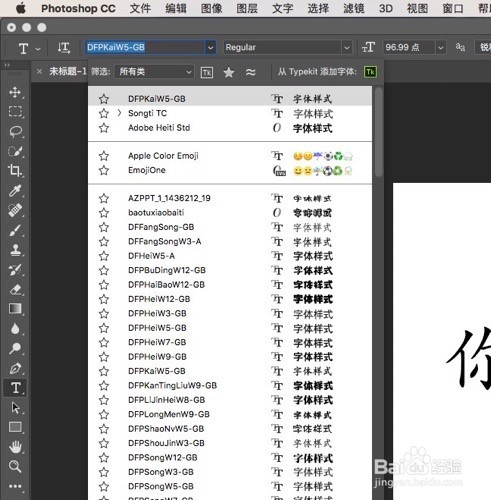Select the Rectangular Marquee tool
The height and width of the screenshot is (500, 491).
point(15,111)
